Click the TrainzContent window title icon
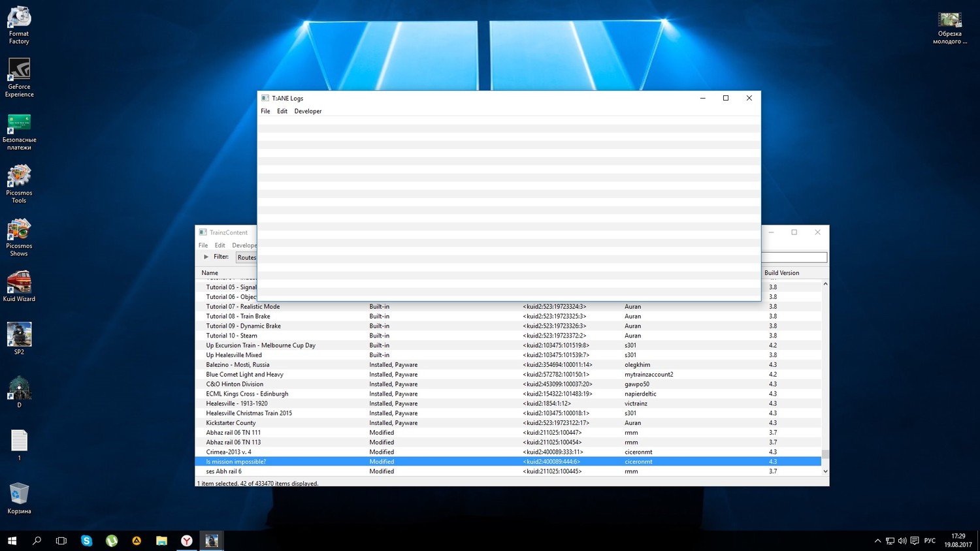The image size is (980, 551). [x=203, y=232]
